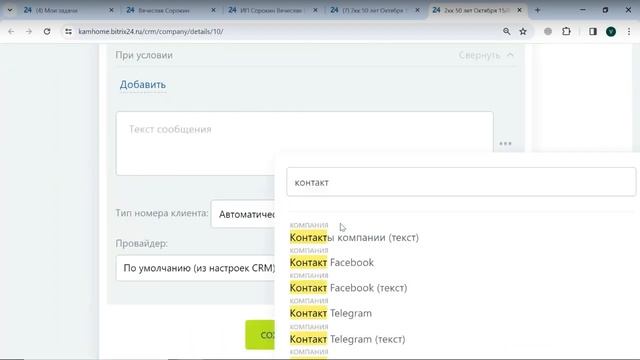Viewport: 640px width, 360px height.
Task: Click the browser back arrow
Action: (x=11, y=31)
